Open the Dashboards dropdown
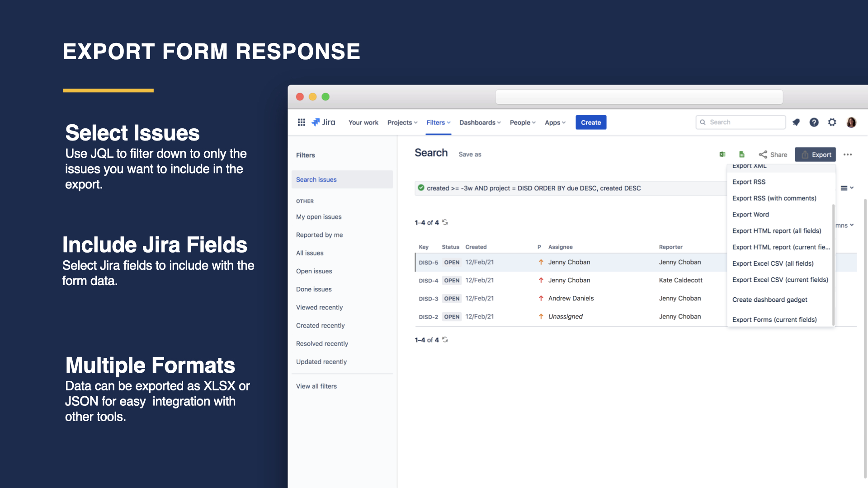This screenshot has height=488, width=868. (x=479, y=122)
